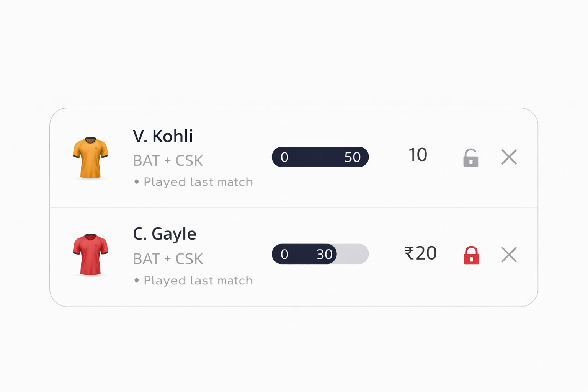Unlock C. Gayle using the red padlock
Screen dimensions: 588x392
(471, 255)
